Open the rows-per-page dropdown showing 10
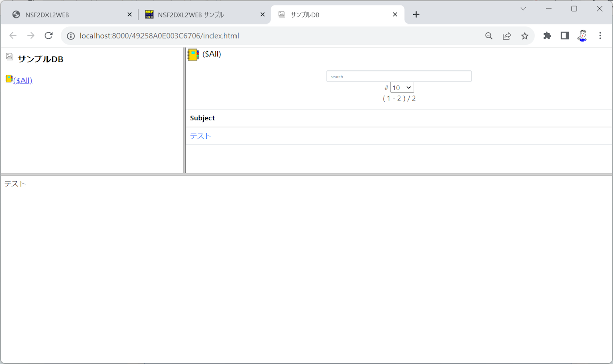 (x=402, y=88)
